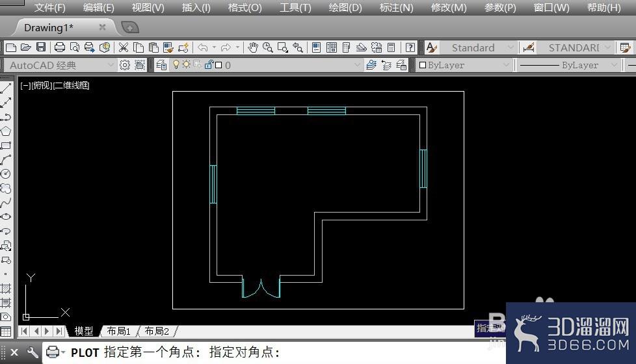The height and width of the screenshot is (364, 636).
Task: Toggle layer 0 freeze sun icon
Action: 186,64
